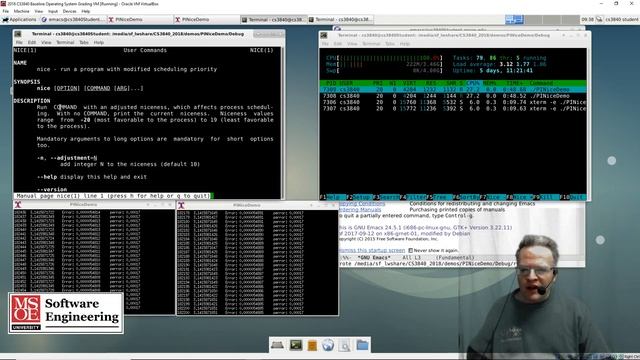This screenshot has height=360, width=640.
Task: Click the Ordering Manuals link in Emacs
Action: click(x=360, y=210)
